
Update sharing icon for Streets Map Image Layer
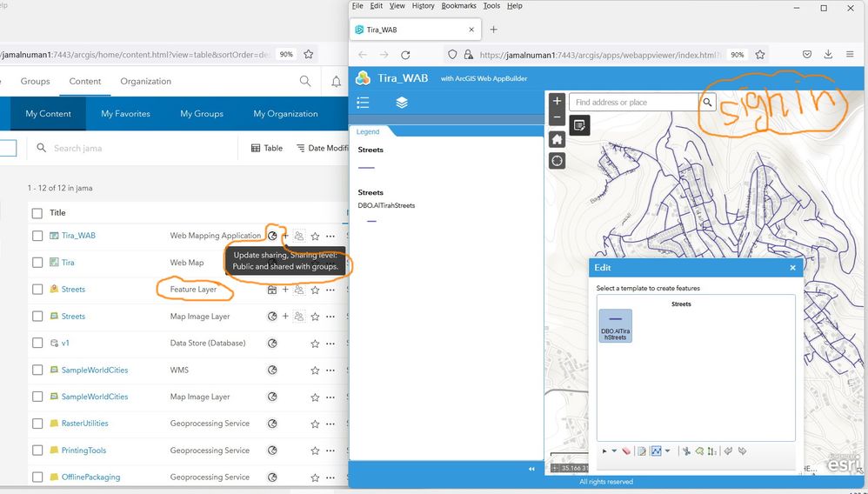pos(272,317)
